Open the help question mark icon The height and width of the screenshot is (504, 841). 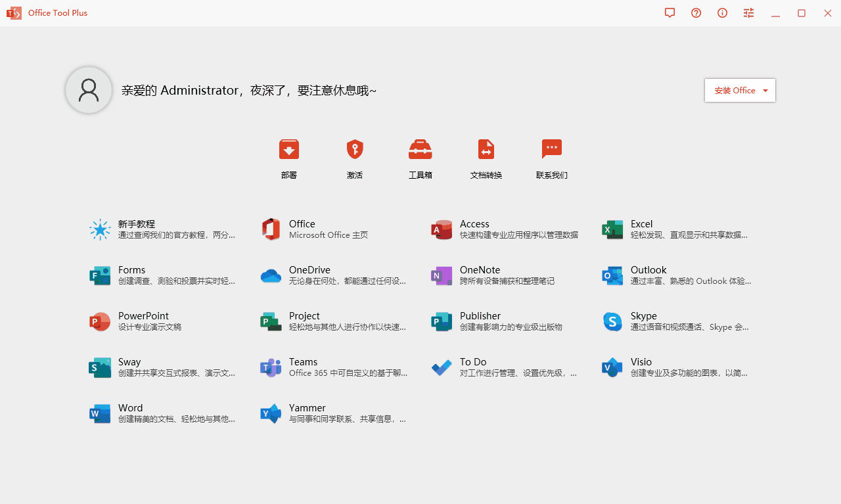(696, 12)
